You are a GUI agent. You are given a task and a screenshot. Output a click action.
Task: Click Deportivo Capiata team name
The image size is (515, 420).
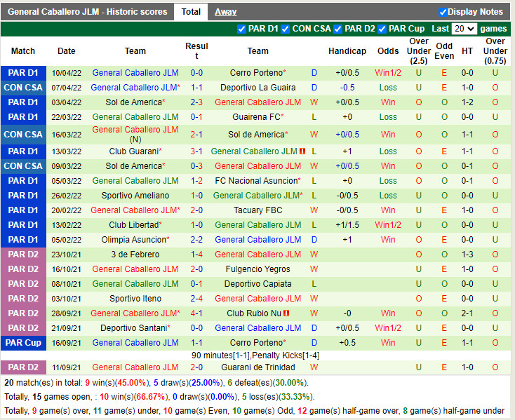pyautogui.click(x=257, y=284)
